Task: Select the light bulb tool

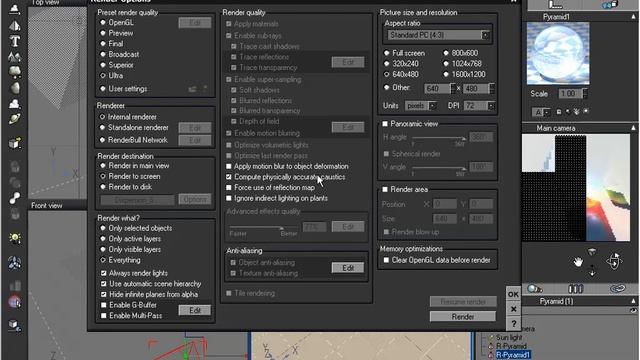Action: tap(15, 238)
